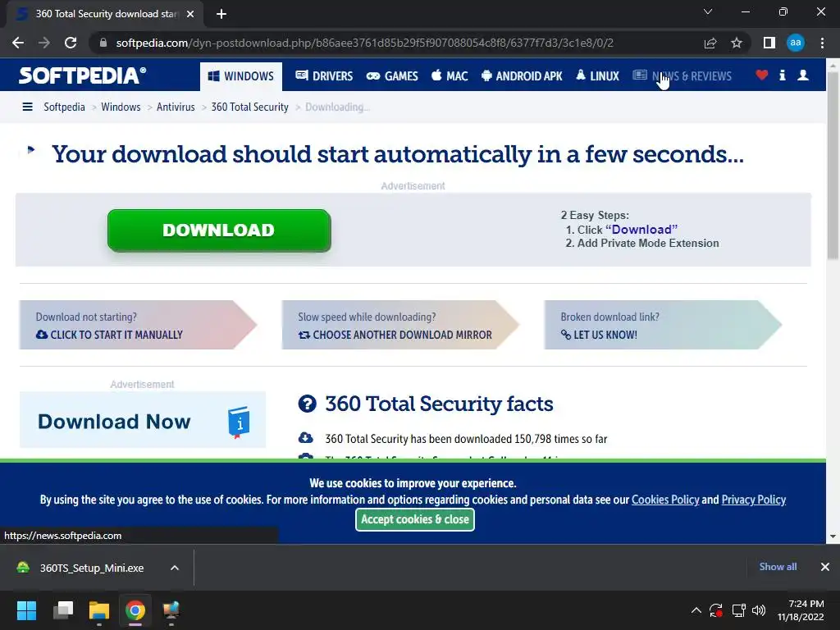Open the hamburger menu in breadcrumb bar
Viewport: 840px width, 630px height.
(27, 107)
